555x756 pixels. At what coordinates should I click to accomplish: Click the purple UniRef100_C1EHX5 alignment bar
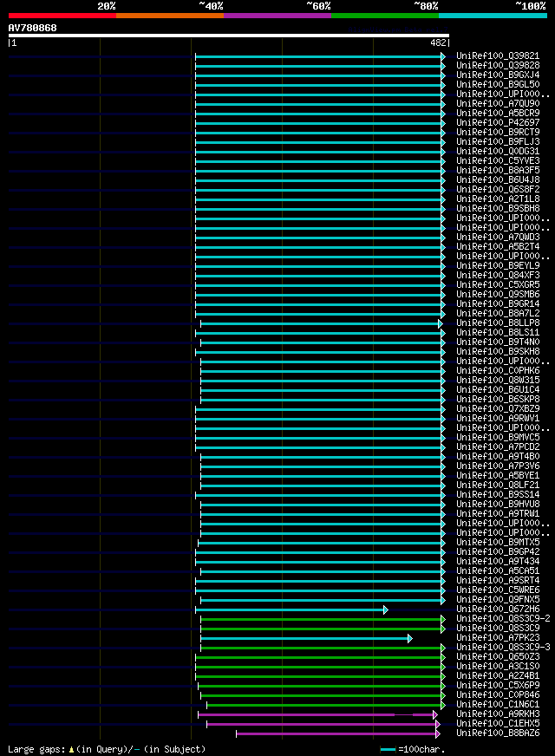[323, 724]
